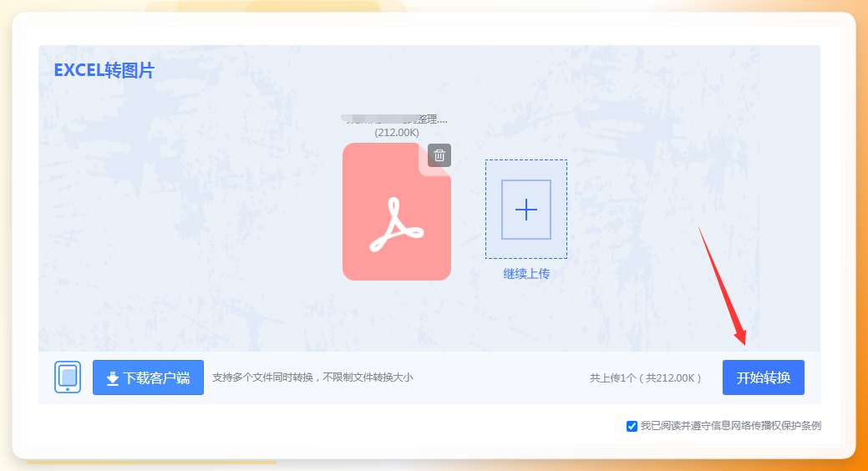Delete the uploaded file with trash icon

(439, 155)
